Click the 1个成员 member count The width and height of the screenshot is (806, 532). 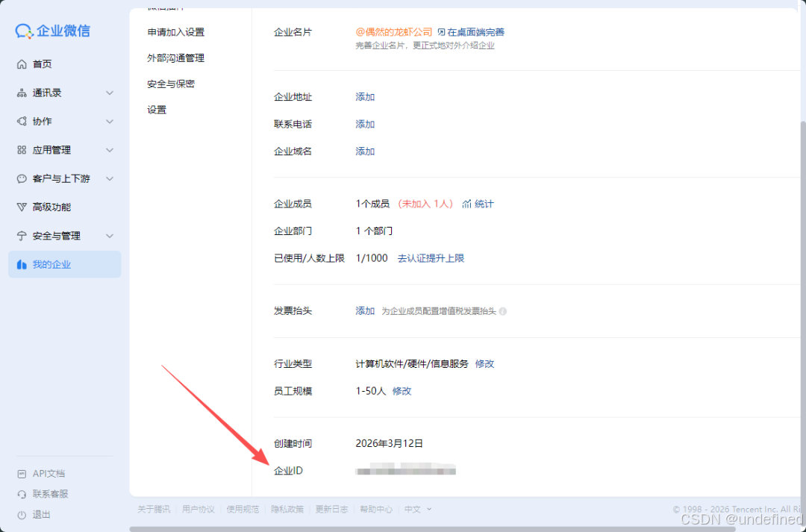click(x=372, y=204)
